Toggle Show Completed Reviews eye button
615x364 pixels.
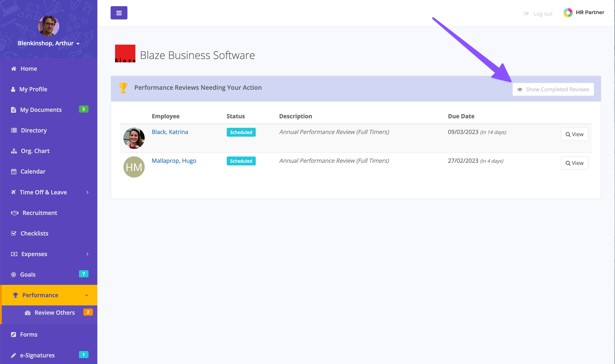tap(553, 89)
